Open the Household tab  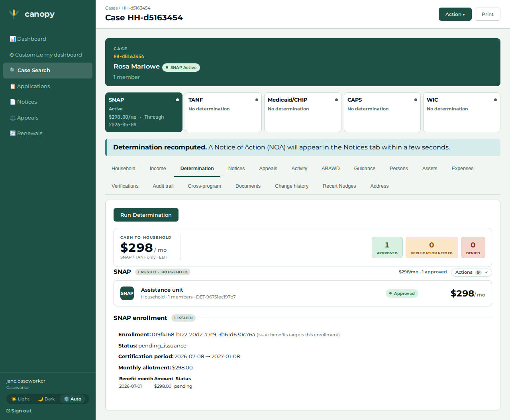[124, 169]
